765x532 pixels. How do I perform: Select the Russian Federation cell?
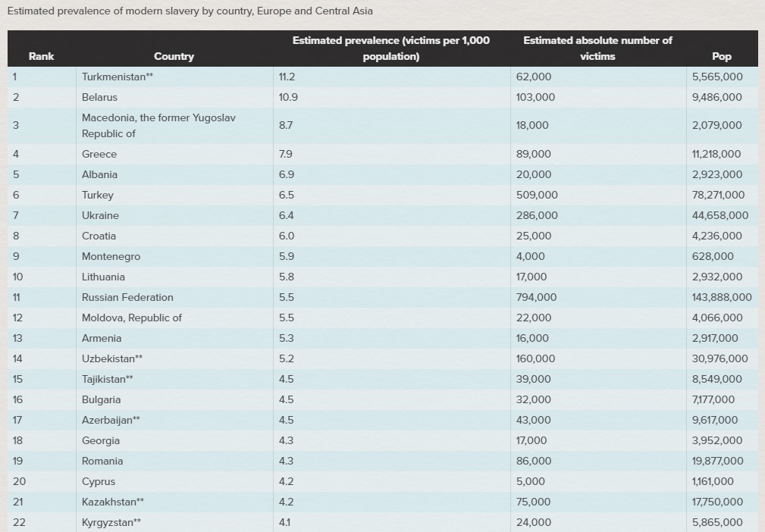coord(127,297)
